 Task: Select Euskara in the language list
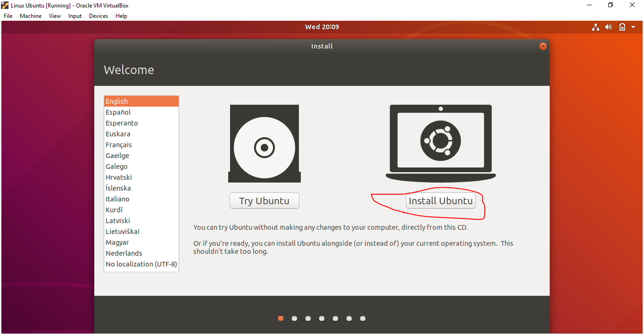pos(141,134)
